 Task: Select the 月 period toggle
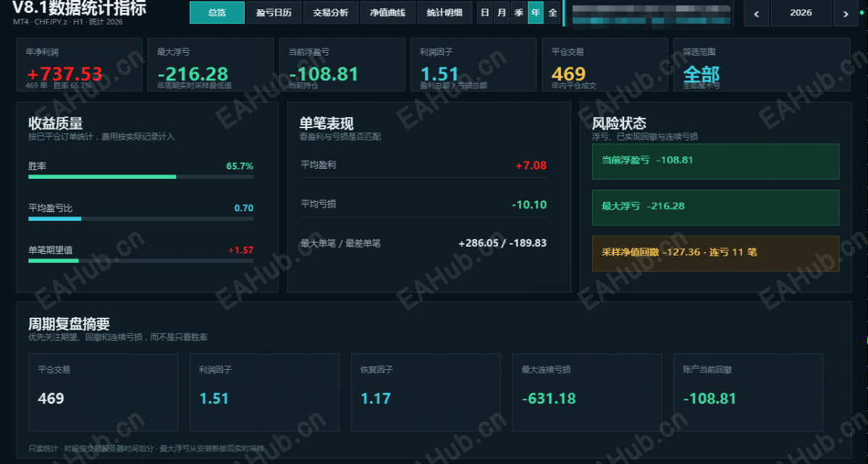pyautogui.click(x=502, y=13)
